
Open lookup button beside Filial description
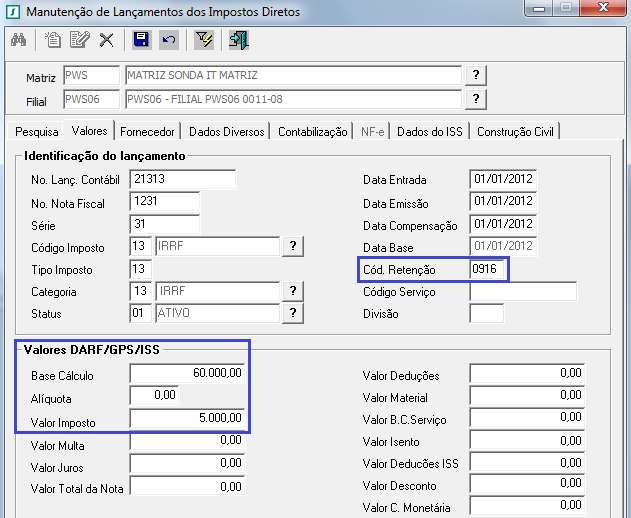[476, 99]
